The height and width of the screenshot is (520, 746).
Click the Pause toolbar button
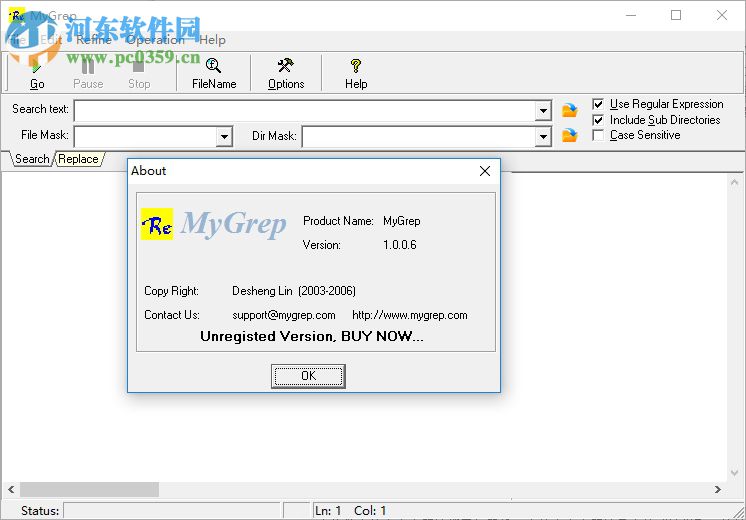point(88,74)
